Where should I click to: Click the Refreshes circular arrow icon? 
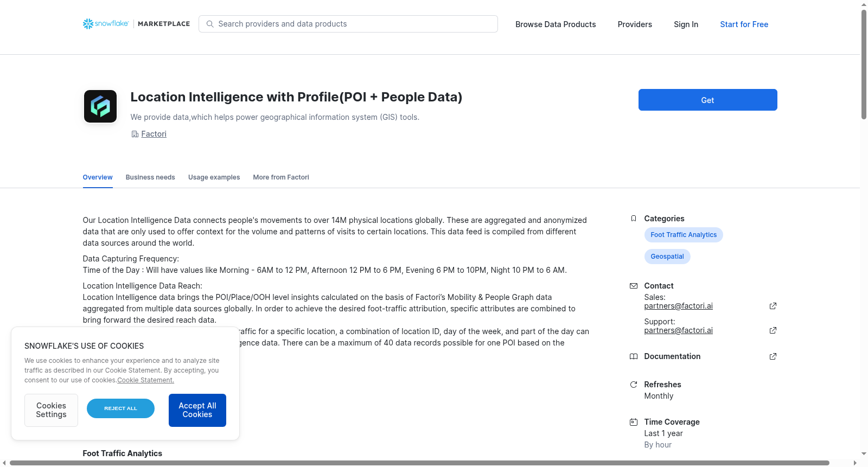pyautogui.click(x=633, y=385)
